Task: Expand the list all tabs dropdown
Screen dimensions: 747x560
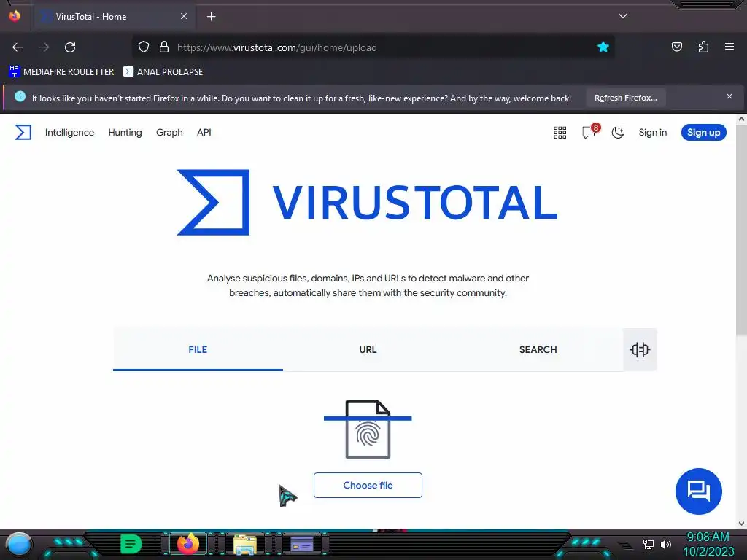Action: pos(623,16)
